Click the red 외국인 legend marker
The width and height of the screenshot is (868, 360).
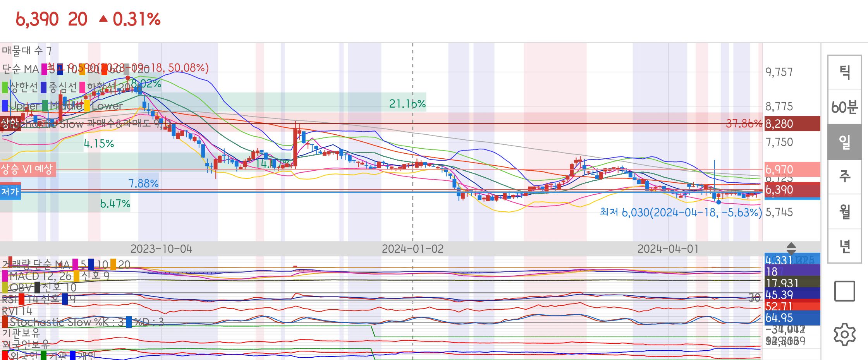[x=5, y=355]
